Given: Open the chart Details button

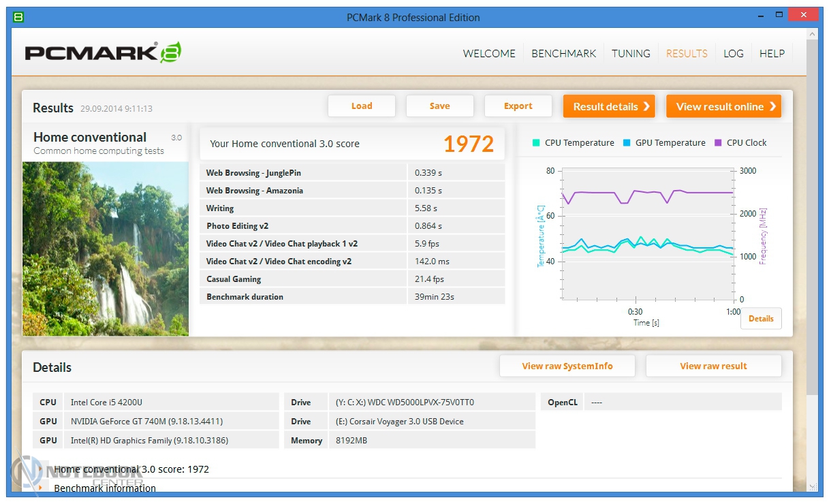Looking at the screenshot, I should [x=761, y=319].
